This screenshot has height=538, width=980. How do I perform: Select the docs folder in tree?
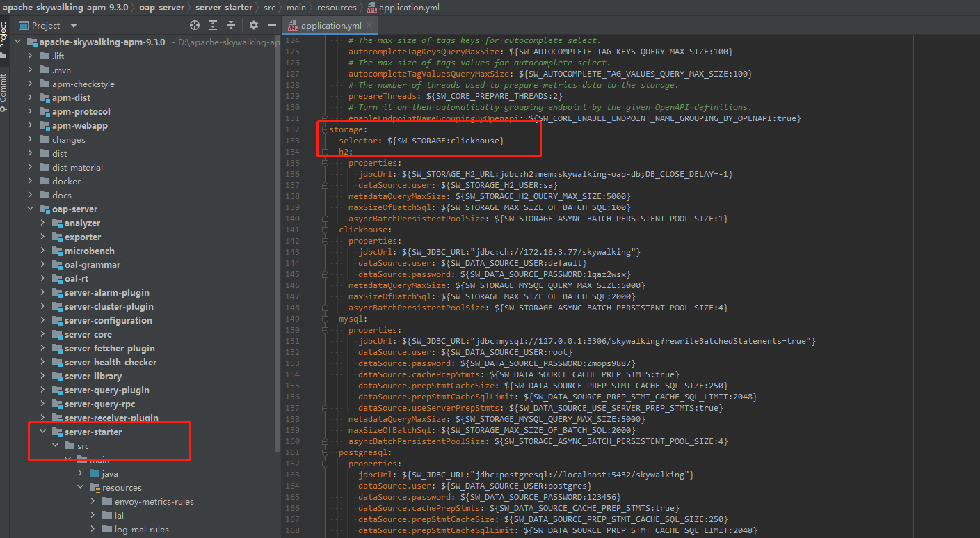(x=61, y=195)
